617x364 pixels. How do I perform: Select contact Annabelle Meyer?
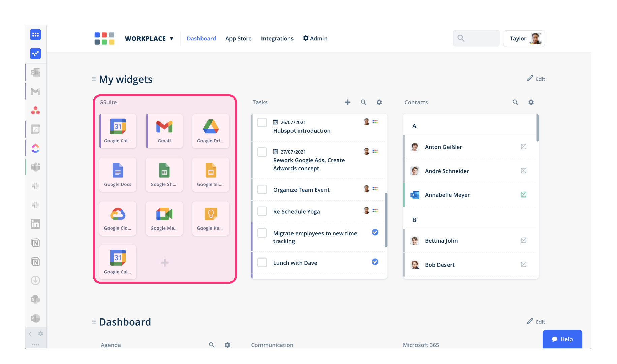470,195
